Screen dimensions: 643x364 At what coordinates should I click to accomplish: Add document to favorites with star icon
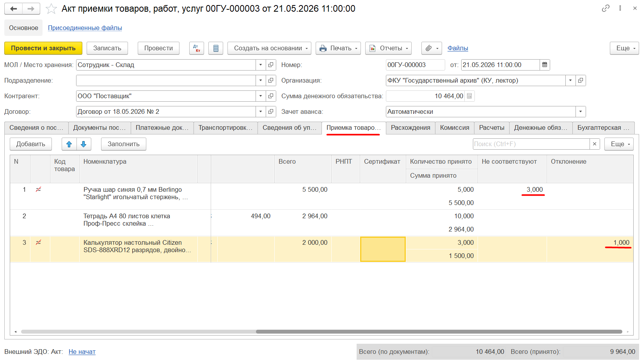point(51,9)
